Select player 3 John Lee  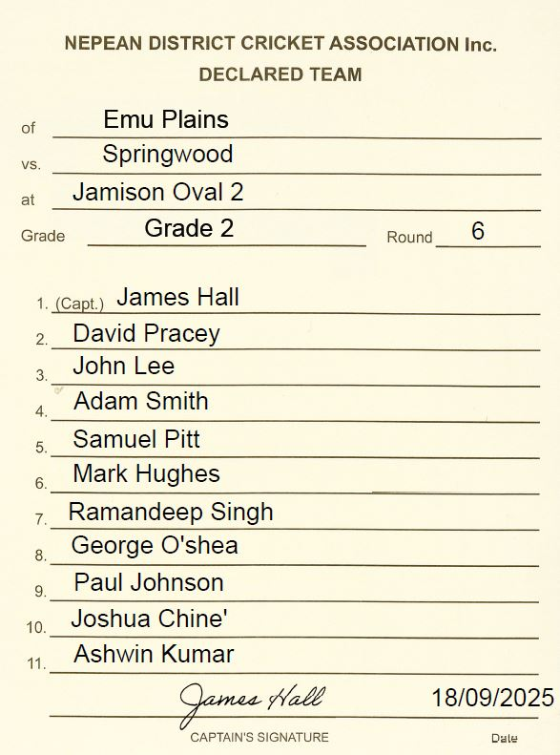124,366
